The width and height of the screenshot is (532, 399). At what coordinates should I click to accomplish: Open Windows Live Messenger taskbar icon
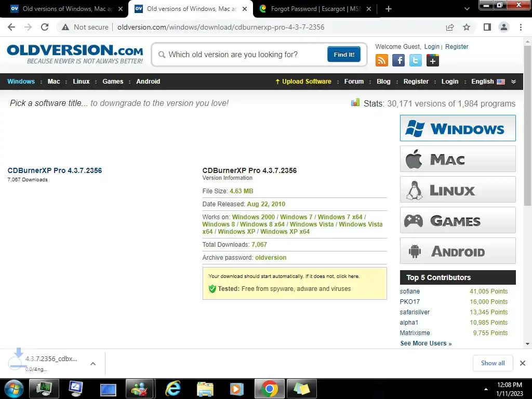pyautogui.click(x=140, y=389)
